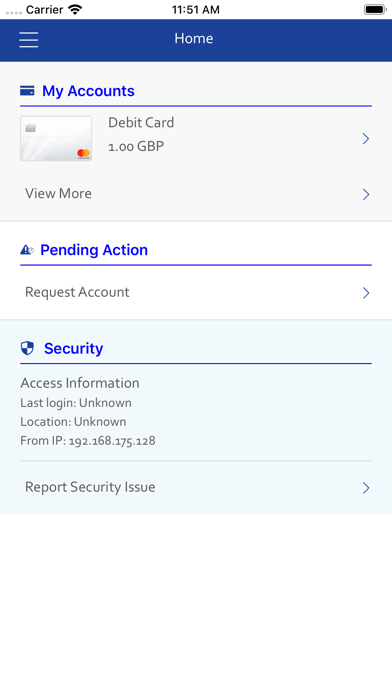Screen dimensions: 392x696
Task: Tap the Debit Card label
Action: [141, 123]
